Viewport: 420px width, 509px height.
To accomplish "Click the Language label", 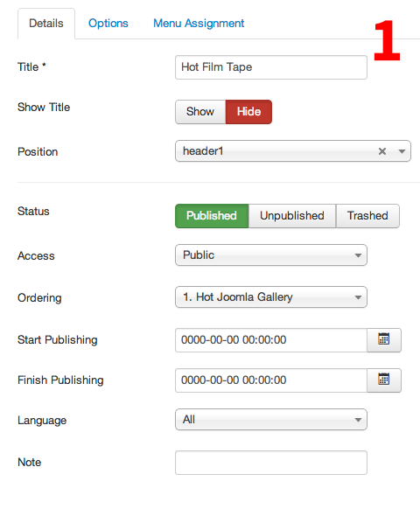I will coord(42,421).
